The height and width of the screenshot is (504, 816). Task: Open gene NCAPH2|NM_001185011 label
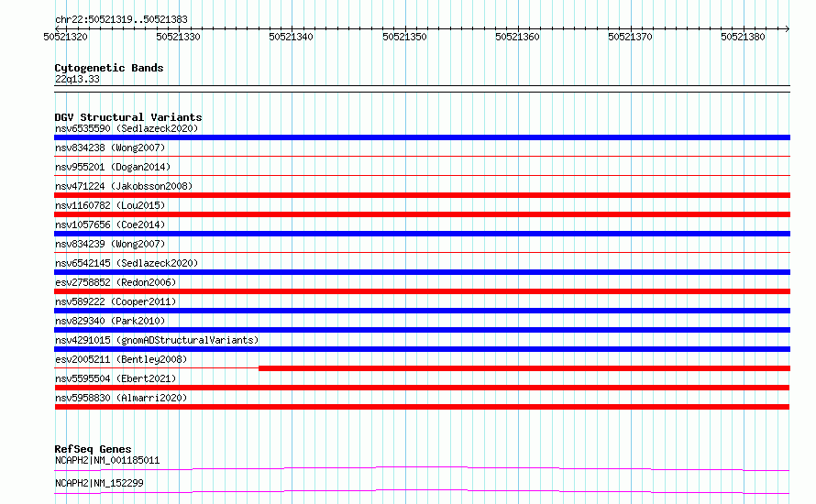[107, 460]
